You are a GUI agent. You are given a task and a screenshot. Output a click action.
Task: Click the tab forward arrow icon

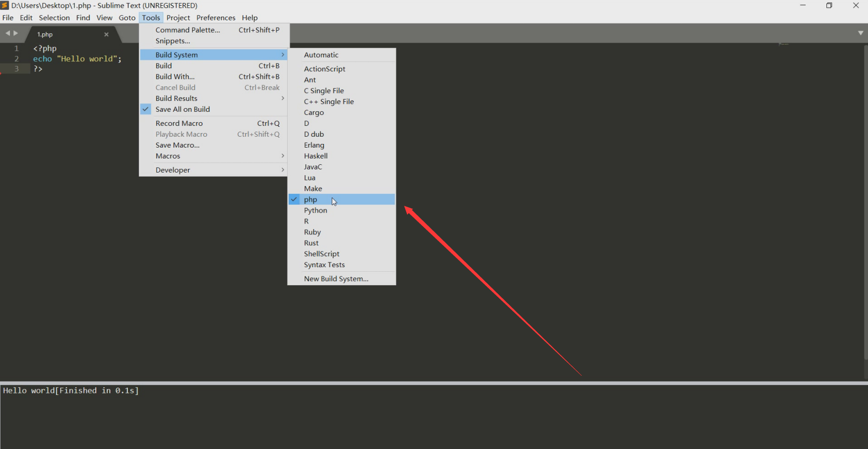click(x=16, y=33)
